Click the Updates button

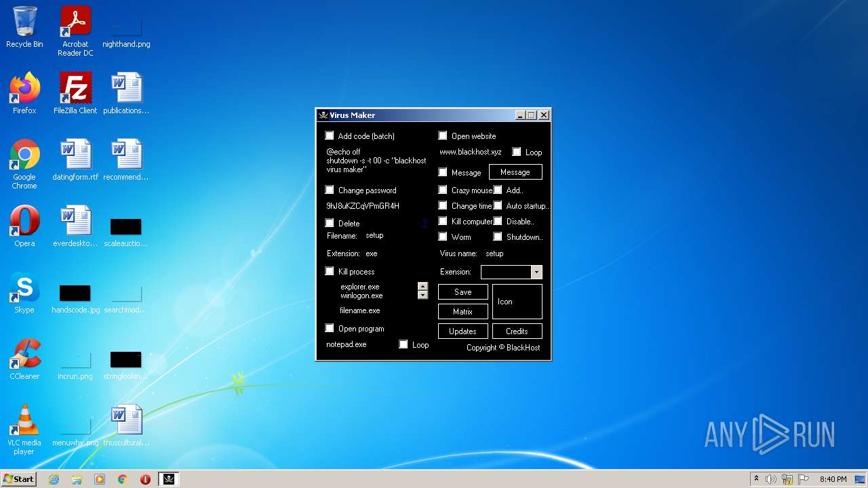tap(463, 331)
